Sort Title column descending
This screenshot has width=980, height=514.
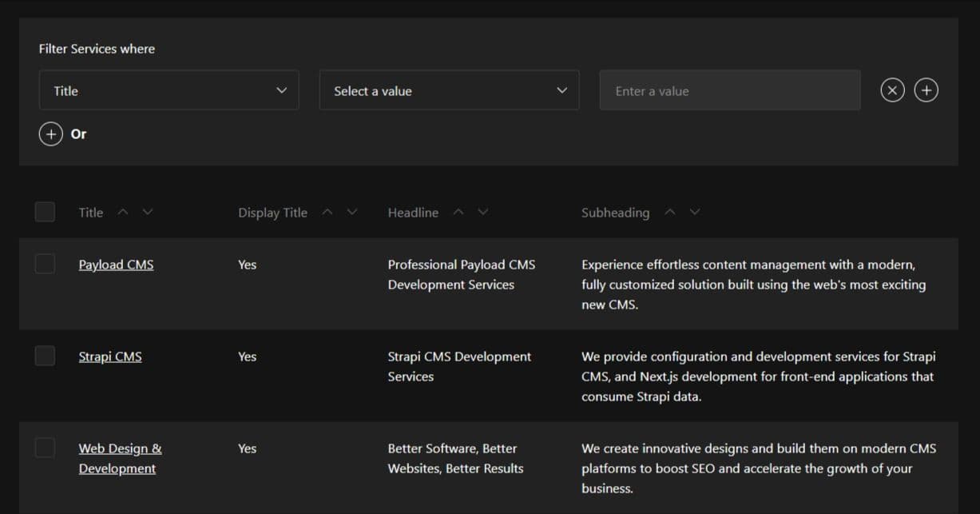pyautogui.click(x=148, y=212)
